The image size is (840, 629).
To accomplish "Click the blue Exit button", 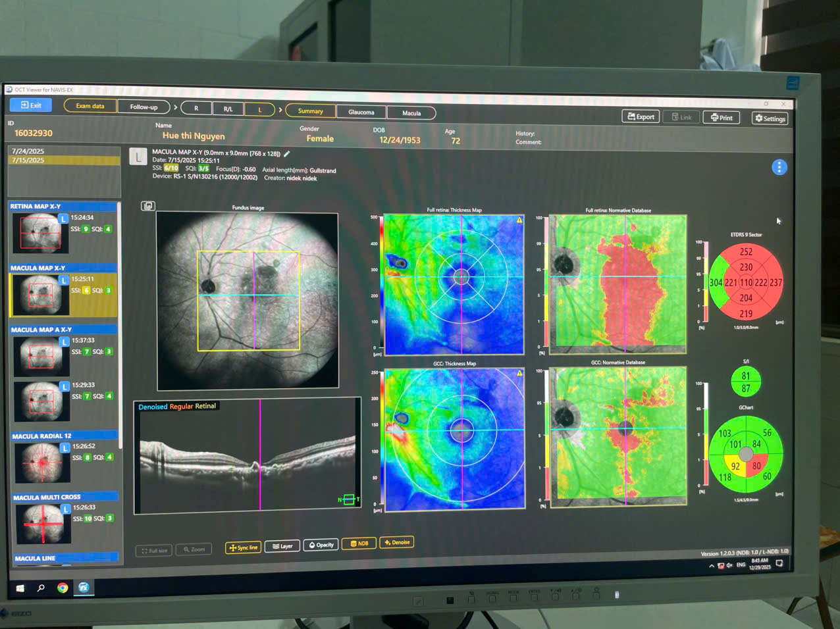I will click(31, 105).
